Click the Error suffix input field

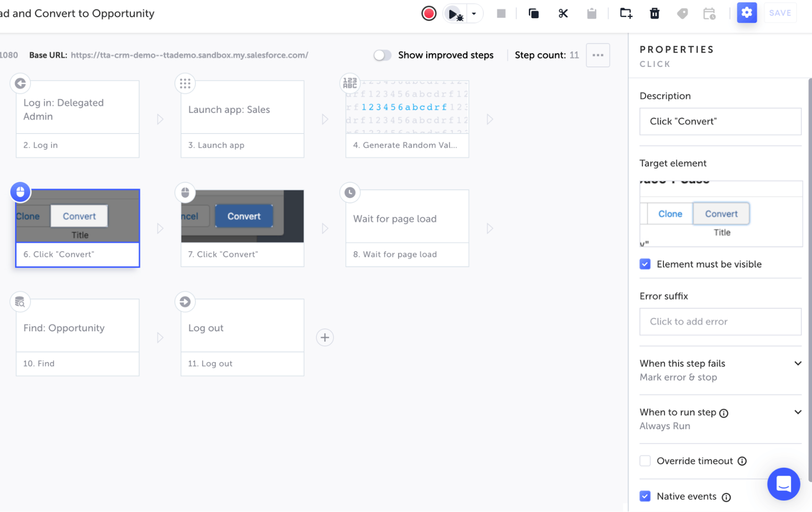720,322
